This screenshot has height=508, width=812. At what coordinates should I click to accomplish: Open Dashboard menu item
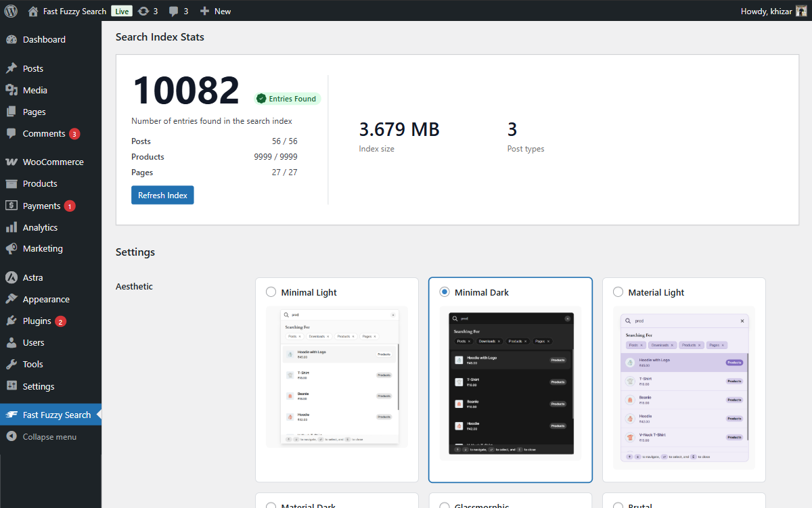point(51,39)
